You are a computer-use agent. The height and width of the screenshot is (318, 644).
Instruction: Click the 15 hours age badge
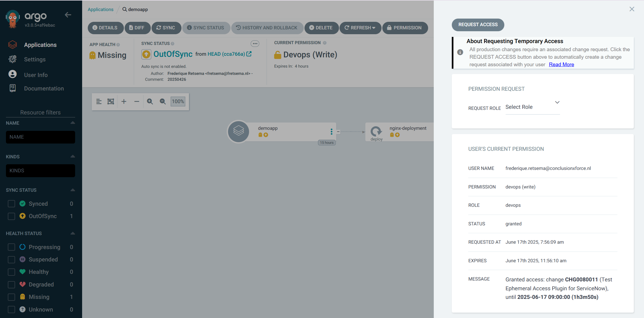coord(327,143)
